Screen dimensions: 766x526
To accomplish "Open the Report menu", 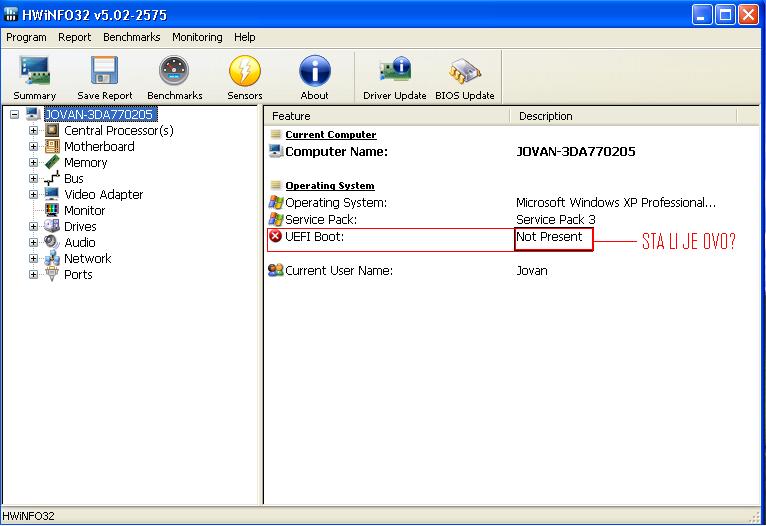I will (74, 37).
